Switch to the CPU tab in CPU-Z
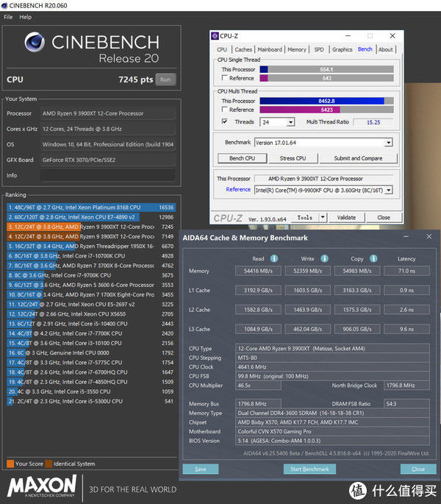 (222, 49)
